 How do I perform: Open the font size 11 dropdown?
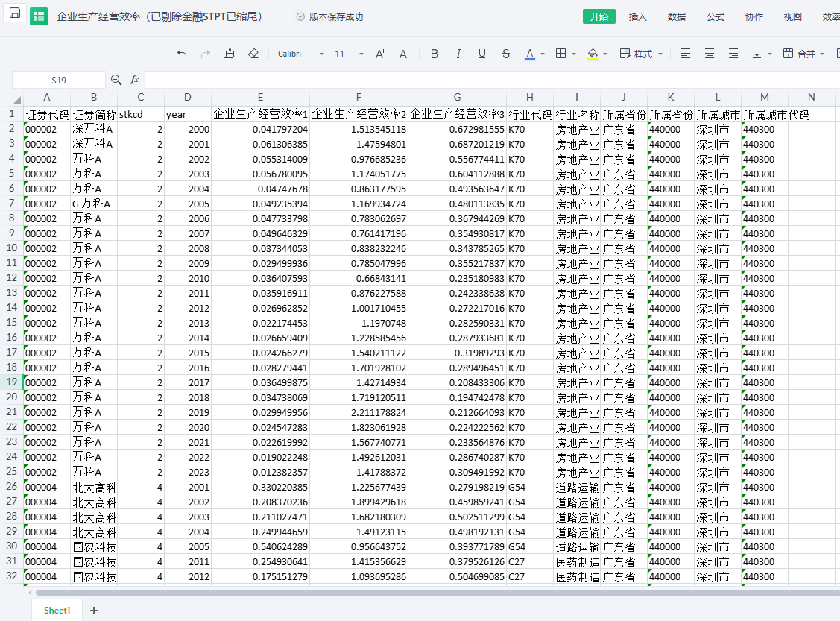[x=349, y=54]
